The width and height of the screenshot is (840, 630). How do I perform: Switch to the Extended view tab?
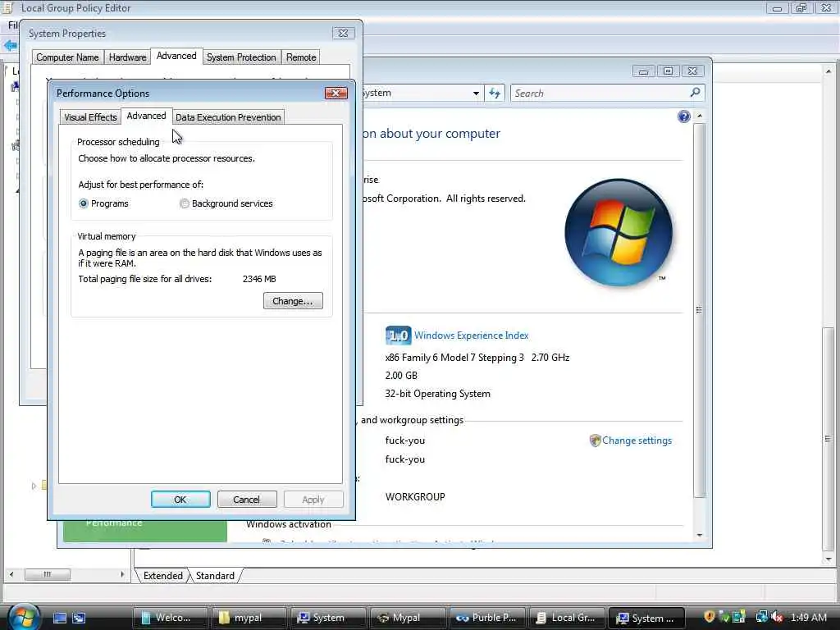click(x=163, y=575)
